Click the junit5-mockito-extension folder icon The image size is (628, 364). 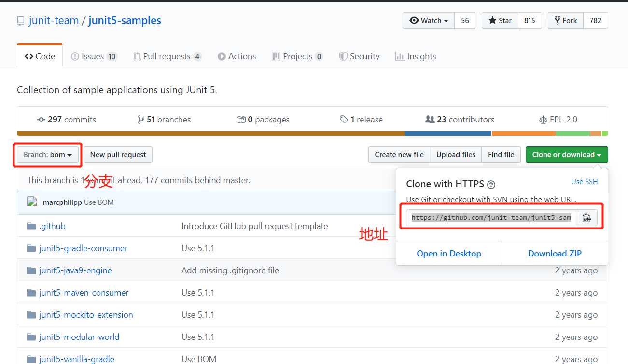point(31,315)
